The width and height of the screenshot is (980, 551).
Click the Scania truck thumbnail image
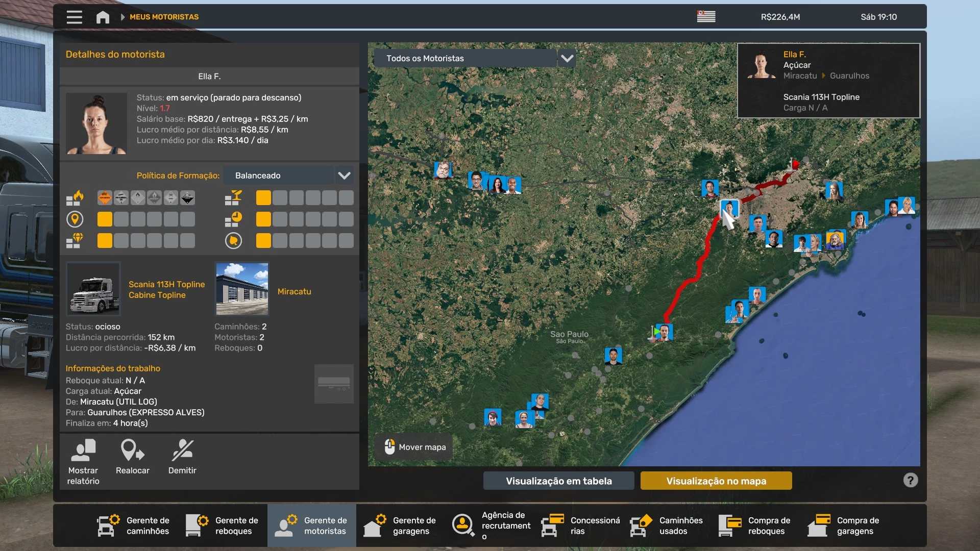coord(93,289)
